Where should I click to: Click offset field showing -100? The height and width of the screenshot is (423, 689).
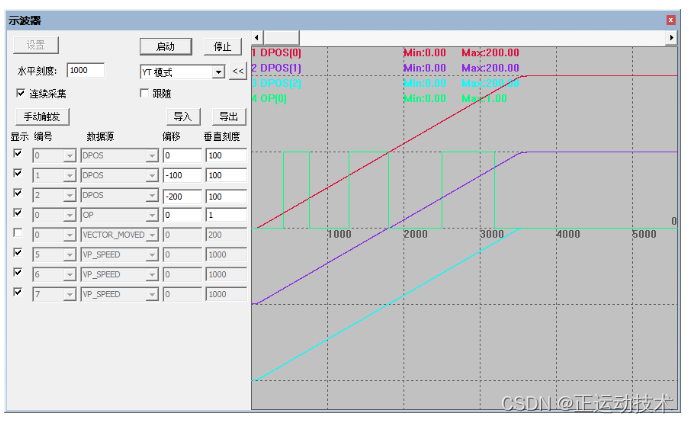point(182,175)
